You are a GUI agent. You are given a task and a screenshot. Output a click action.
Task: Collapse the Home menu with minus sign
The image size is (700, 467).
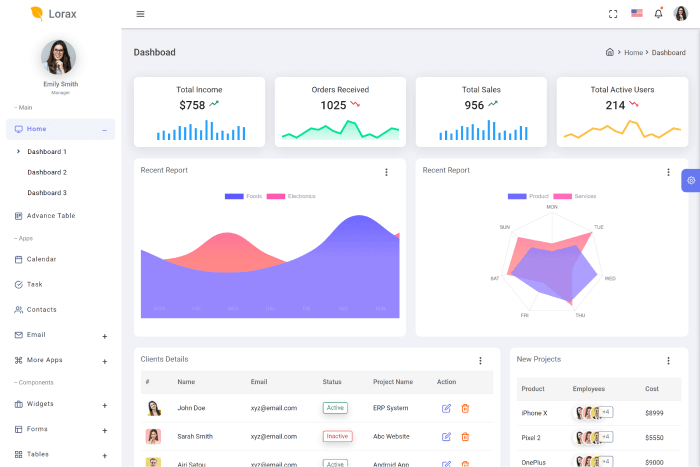pyautogui.click(x=104, y=130)
